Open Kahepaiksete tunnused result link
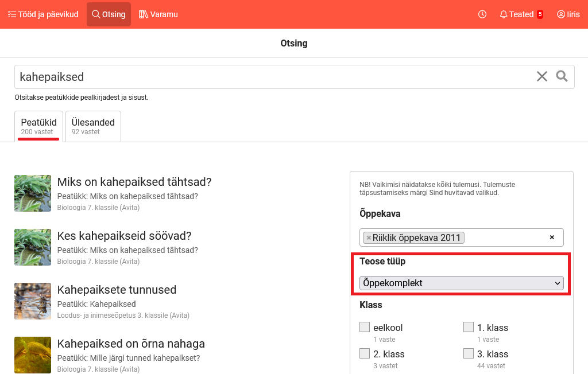 coord(117,290)
